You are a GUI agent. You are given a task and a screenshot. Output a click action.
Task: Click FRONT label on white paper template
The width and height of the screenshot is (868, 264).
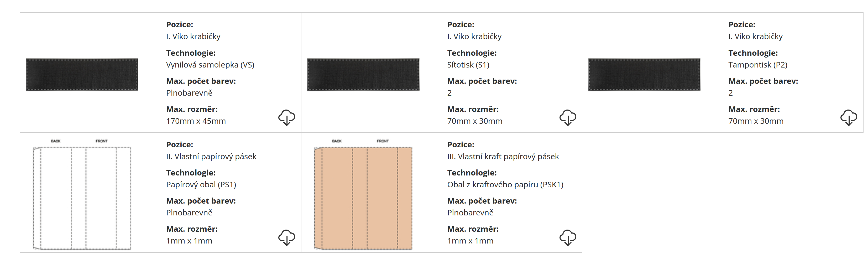pos(101,141)
